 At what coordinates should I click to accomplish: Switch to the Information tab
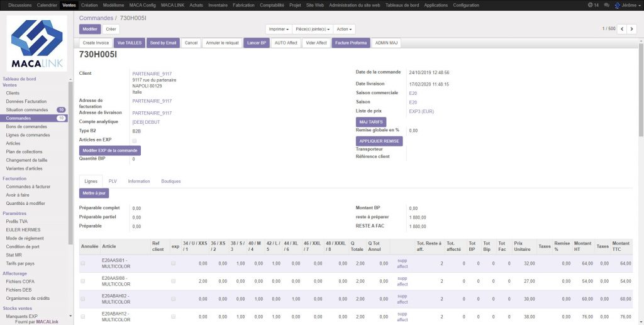pyautogui.click(x=139, y=181)
